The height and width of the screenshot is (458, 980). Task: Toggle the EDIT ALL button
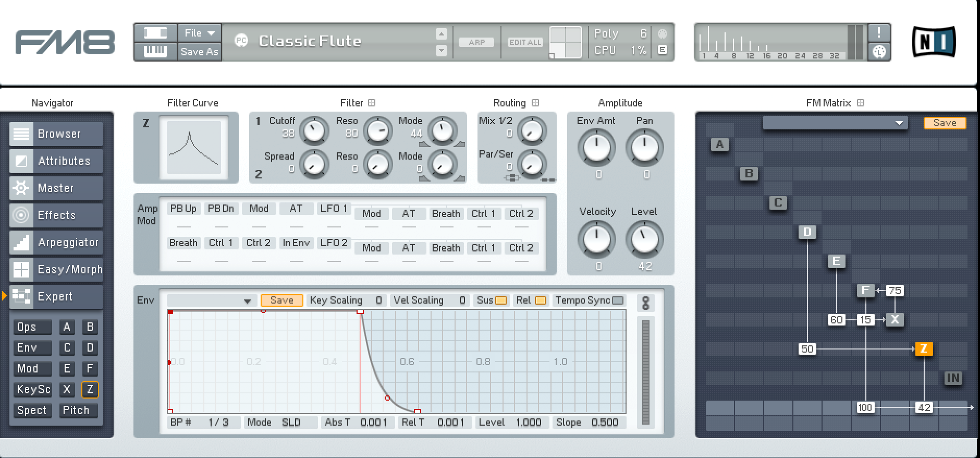[x=525, y=42]
